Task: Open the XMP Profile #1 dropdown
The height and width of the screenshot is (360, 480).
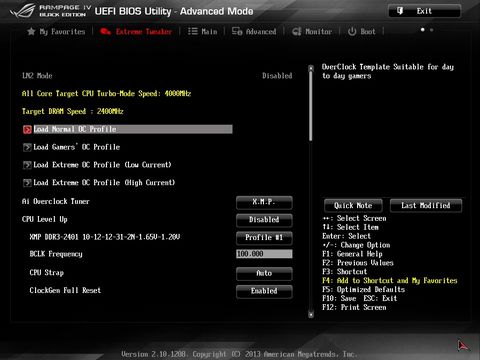Action: (x=264, y=238)
